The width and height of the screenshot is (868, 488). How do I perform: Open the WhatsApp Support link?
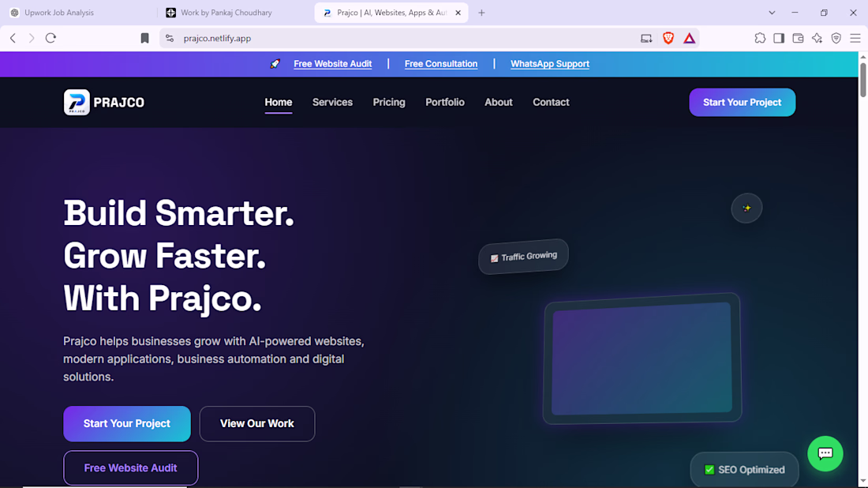click(x=550, y=64)
